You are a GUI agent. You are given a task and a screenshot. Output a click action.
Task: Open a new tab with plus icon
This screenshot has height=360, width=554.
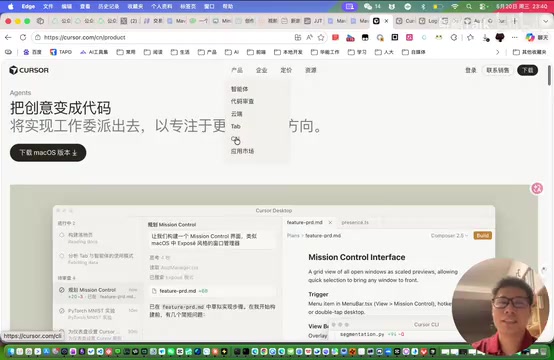(x=515, y=21)
